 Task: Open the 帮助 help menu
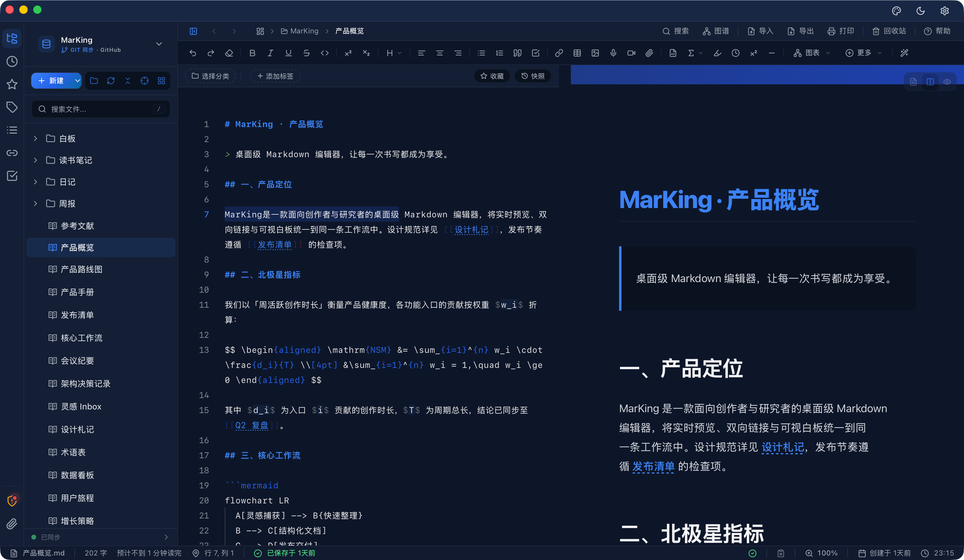coord(937,31)
